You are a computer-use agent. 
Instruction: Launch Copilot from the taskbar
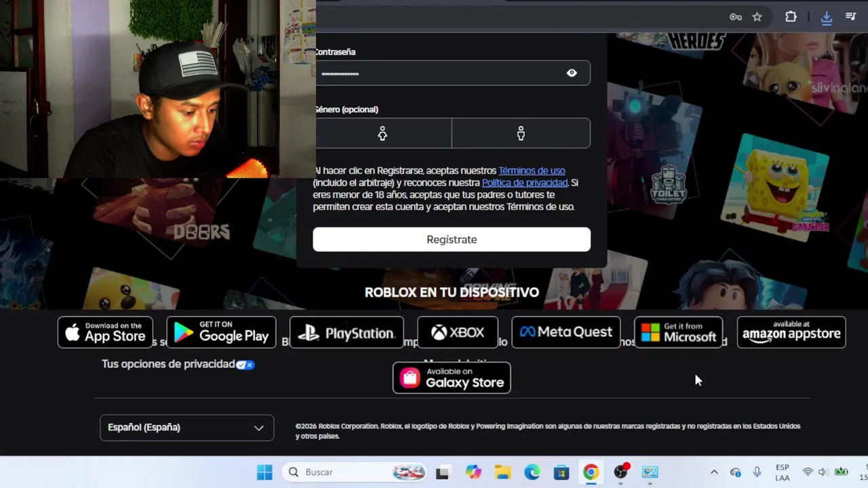pyautogui.click(x=473, y=472)
